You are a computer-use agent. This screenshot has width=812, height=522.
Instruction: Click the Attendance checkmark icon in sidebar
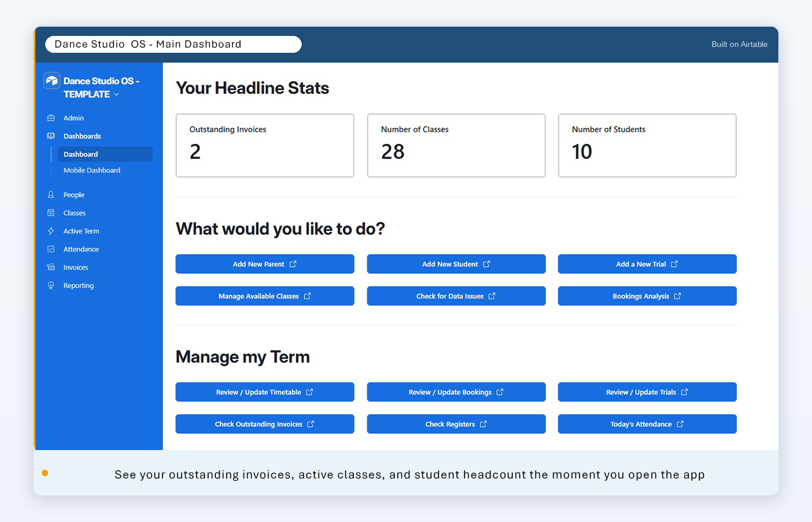51,249
